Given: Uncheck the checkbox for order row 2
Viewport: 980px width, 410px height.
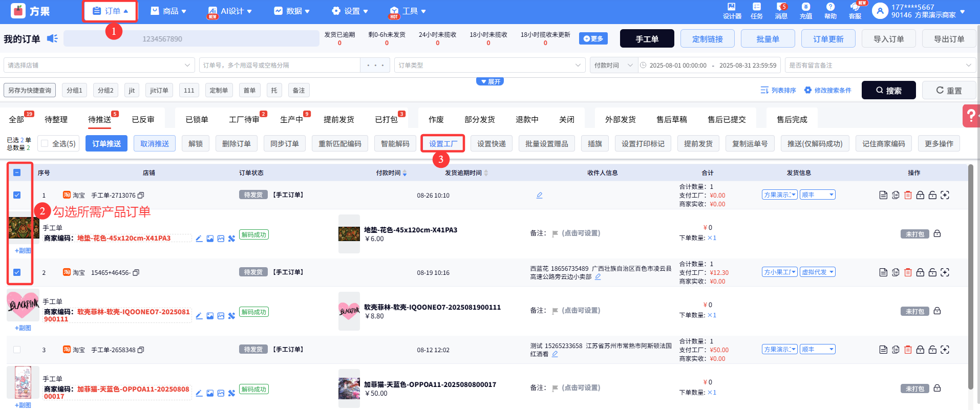Looking at the screenshot, I should coord(17,272).
